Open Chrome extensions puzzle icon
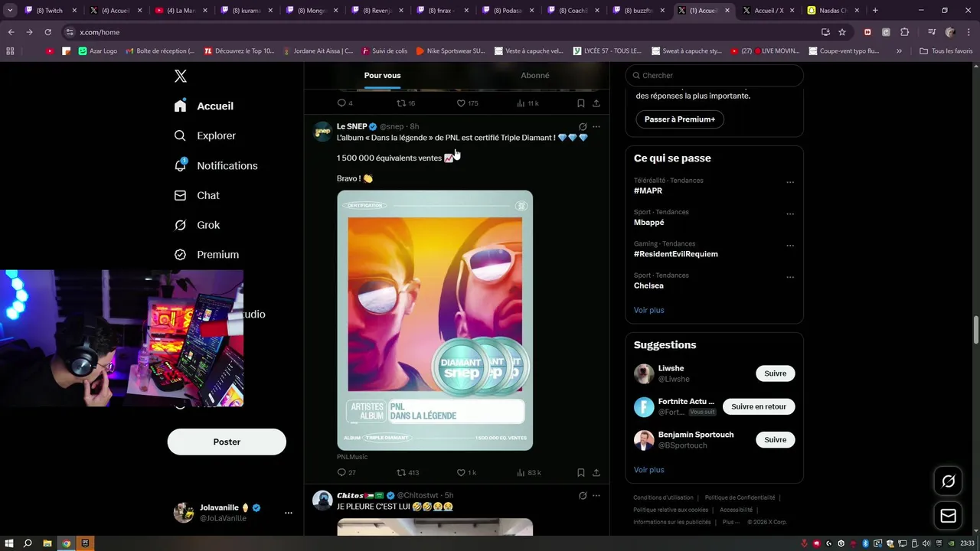 pyautogui.click(x=904, y=32)
